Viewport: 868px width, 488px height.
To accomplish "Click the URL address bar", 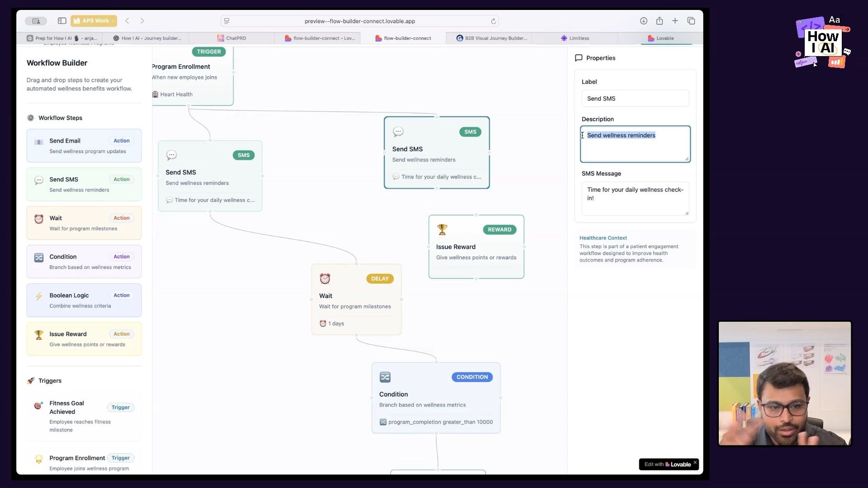I will (x=359, y=21).
